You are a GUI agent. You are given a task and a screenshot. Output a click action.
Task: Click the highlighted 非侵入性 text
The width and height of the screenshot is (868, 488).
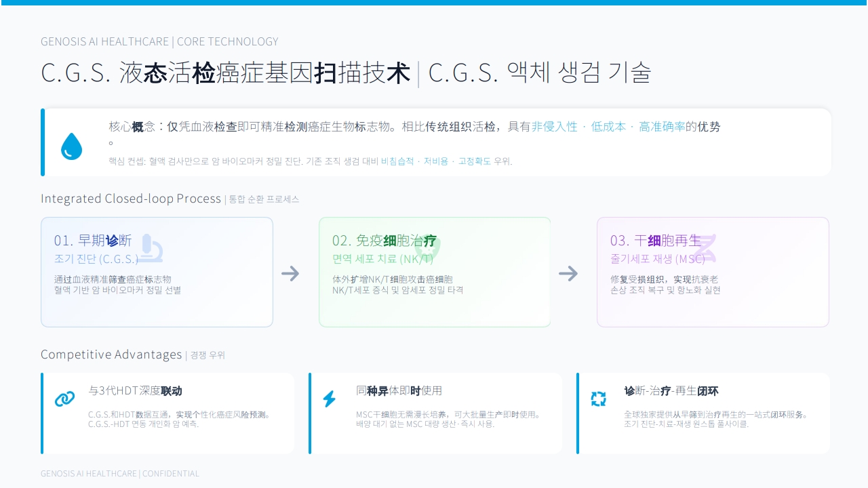click(x=555, y=127)
